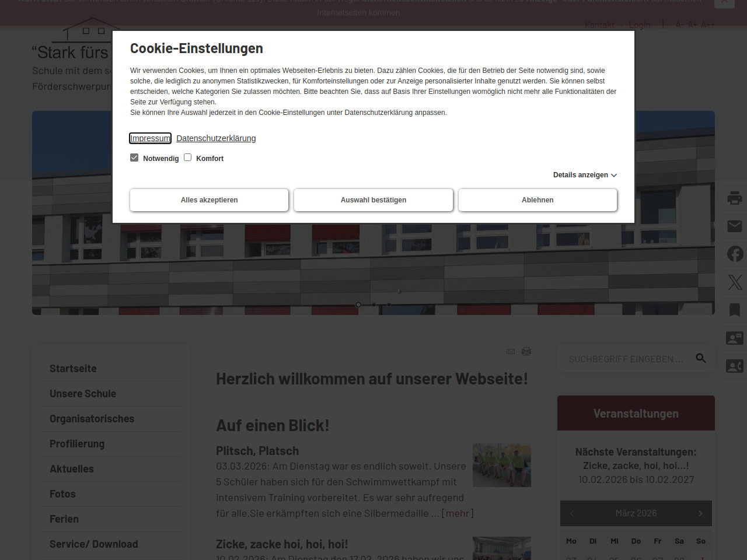
Task: Click small print icon above welcome heading
Action: pyautogui.click(x=526, y=351)
